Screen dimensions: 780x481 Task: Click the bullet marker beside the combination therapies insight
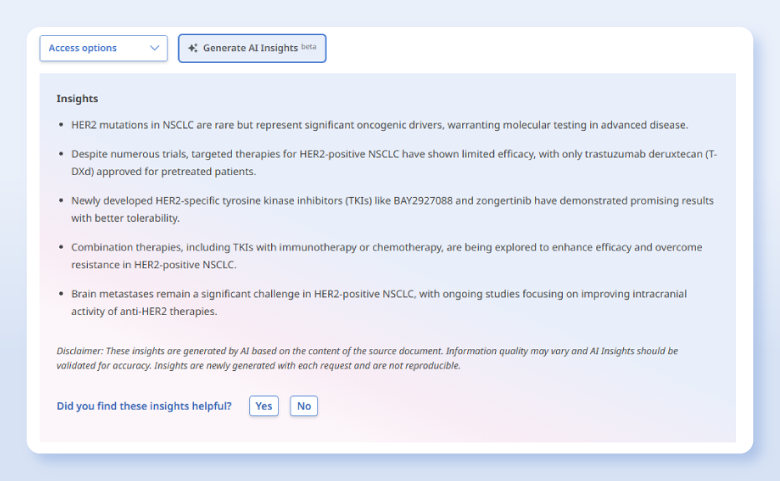tap(61, 248)
